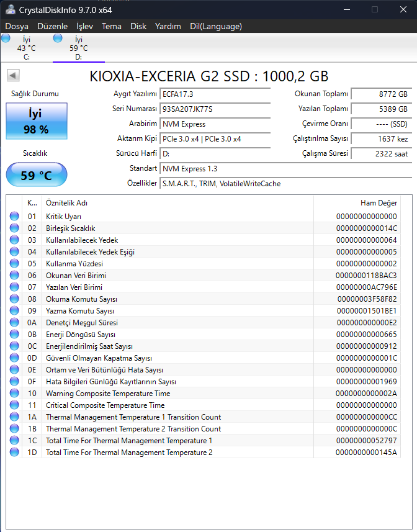
Task: Click status orb of Okuma Komutu Sayısı row
Action: coord(14,299)
